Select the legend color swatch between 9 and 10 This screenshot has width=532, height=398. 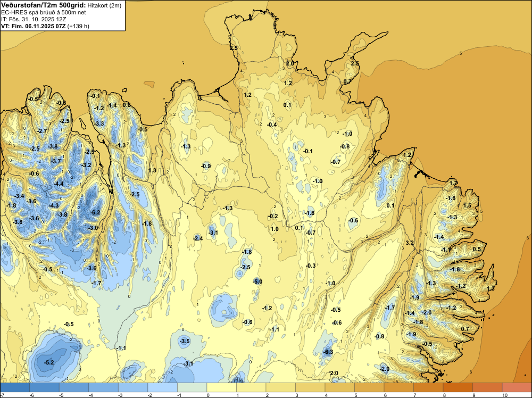pos(487,387)
